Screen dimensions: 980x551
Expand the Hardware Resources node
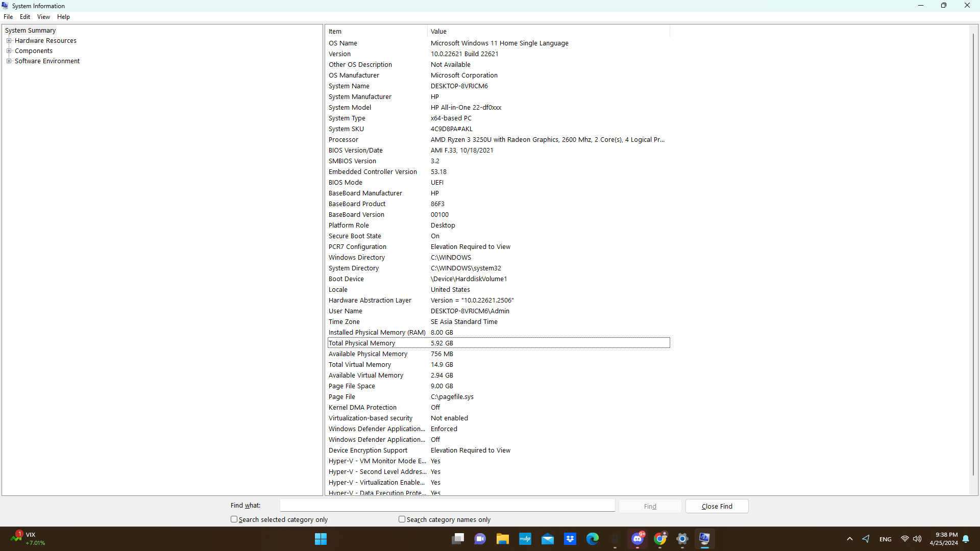[x=9, y=41]
